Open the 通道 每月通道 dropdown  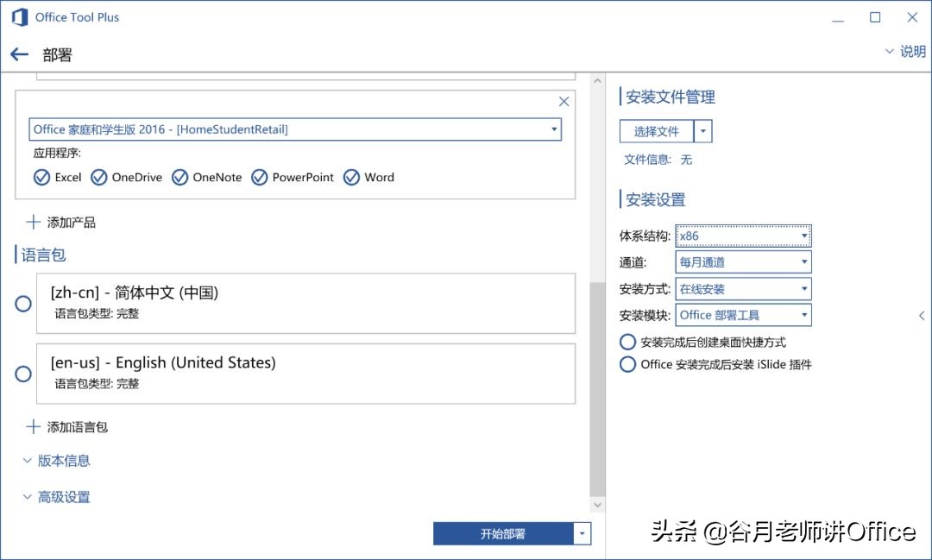click(x=744, y=262)
